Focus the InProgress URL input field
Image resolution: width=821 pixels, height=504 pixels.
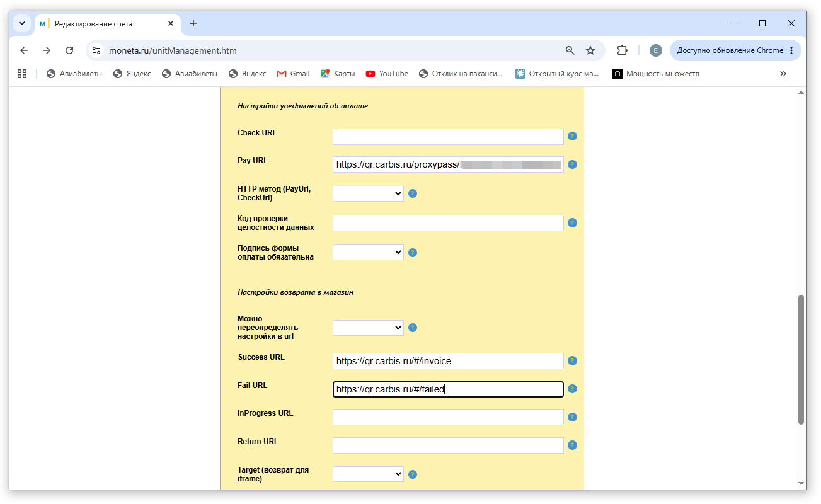448,417
